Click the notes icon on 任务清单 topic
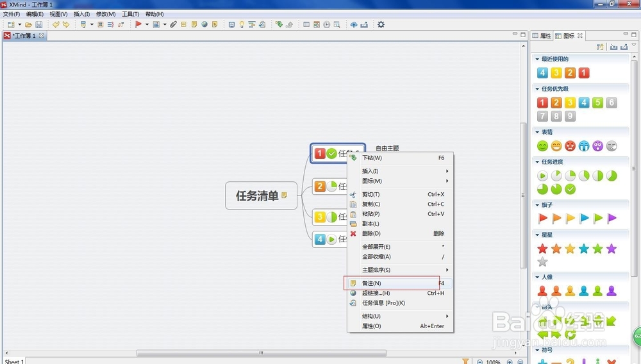 pyautogui.click(x=284, y=195)
